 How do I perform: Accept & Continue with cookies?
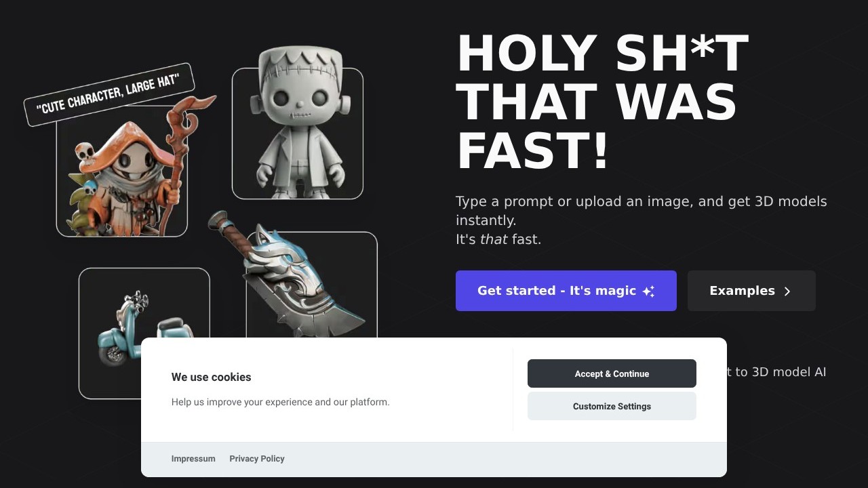[612, 373]
